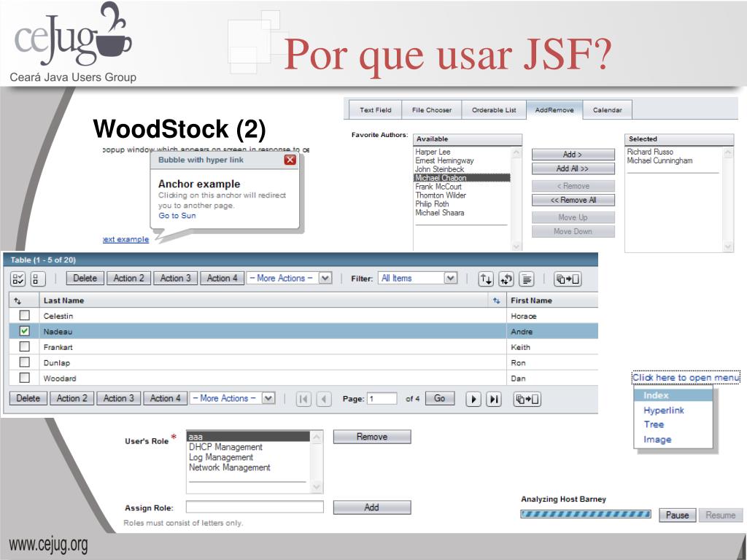Viewport: 747px width, 560px height.
Task: Choose Index in the popup menu
Action: (673, 395)
